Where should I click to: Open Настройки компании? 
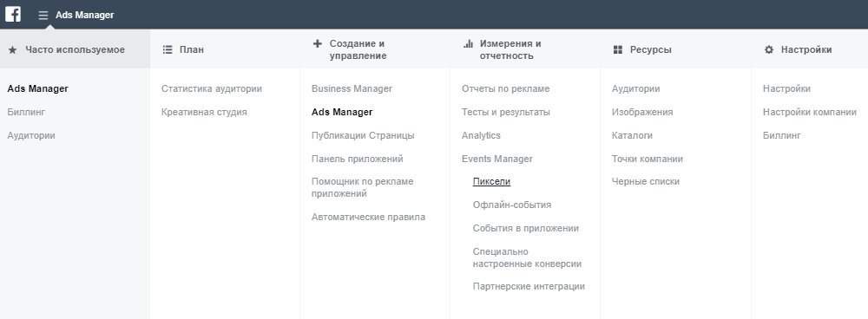[809, 112]
